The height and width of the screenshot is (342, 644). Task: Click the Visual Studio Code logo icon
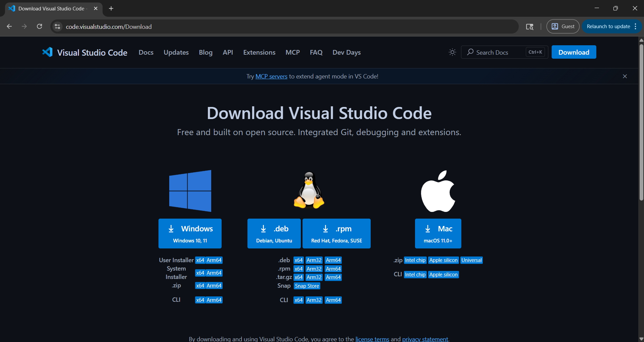47,52
